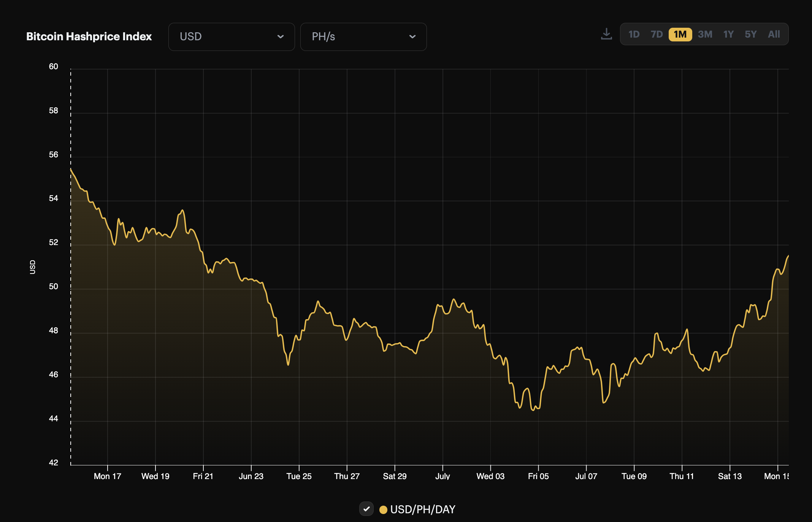Download chart data with the download icon
Screen dimensions: 812x522
pos(606,34)
